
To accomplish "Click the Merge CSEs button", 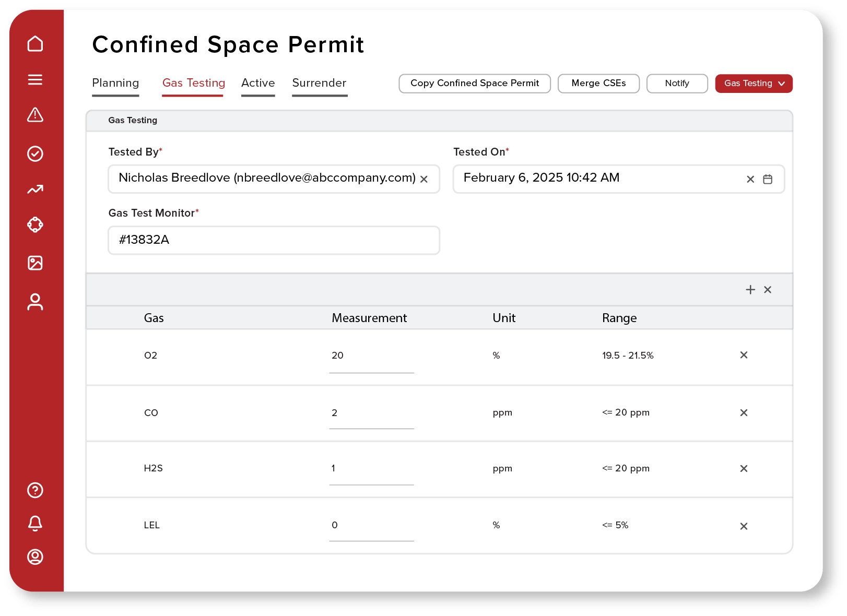I will click(x=598, y=84).
